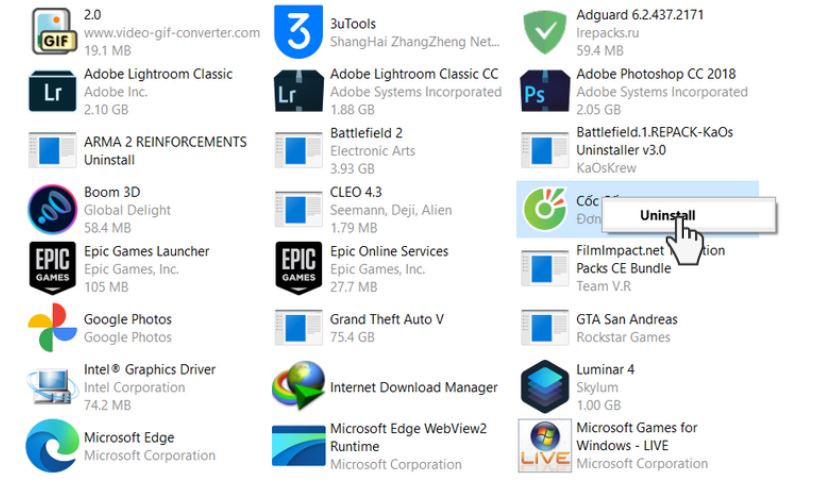
Task: Click the Microsoft Edge icon
Action: point(53,446)
